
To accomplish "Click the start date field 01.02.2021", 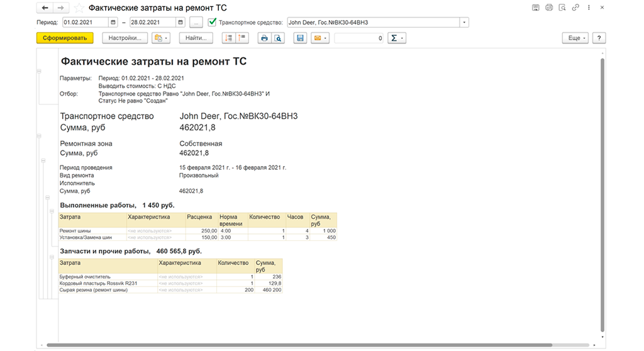I will [x=86, y=23].
